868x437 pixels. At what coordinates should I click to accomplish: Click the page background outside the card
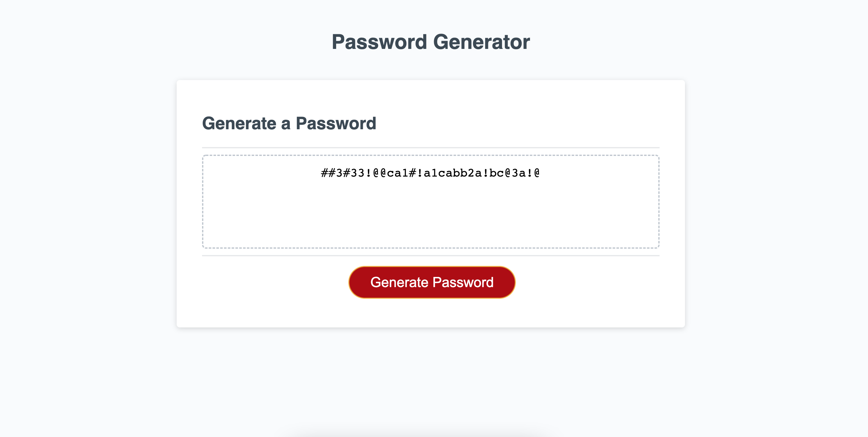pos(84,219)
